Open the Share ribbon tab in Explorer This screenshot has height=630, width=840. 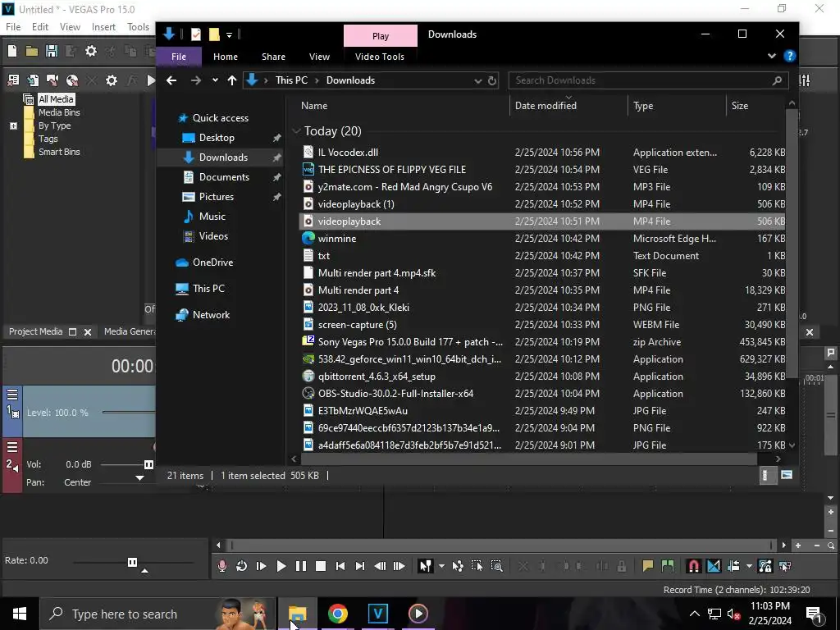coord(273,57)
